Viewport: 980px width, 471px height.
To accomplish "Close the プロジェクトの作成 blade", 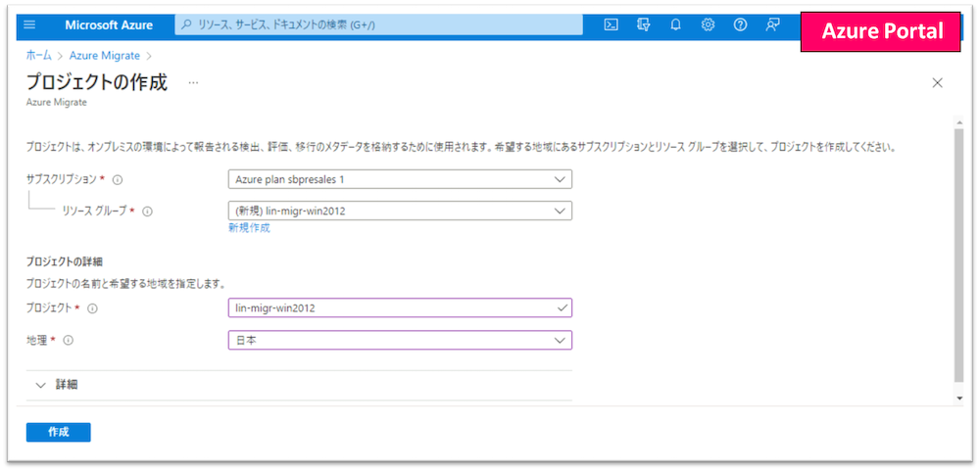I will pos(937,83).
